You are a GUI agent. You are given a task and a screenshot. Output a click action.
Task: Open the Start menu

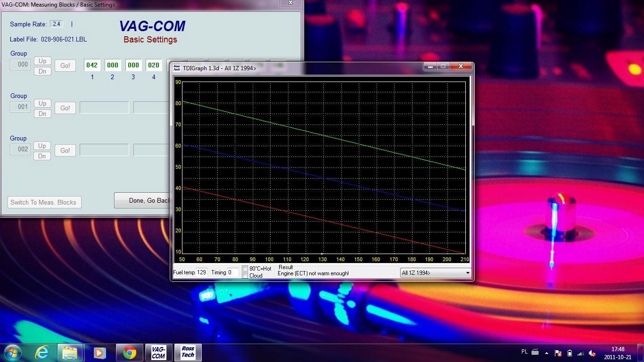12,353
